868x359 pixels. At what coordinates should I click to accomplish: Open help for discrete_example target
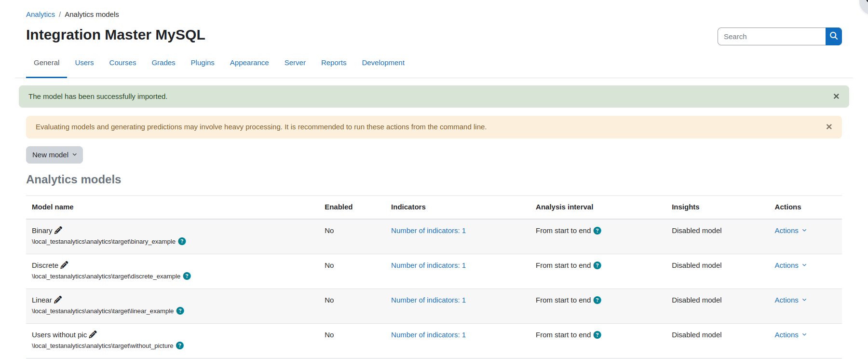click(x=187, y=276)
